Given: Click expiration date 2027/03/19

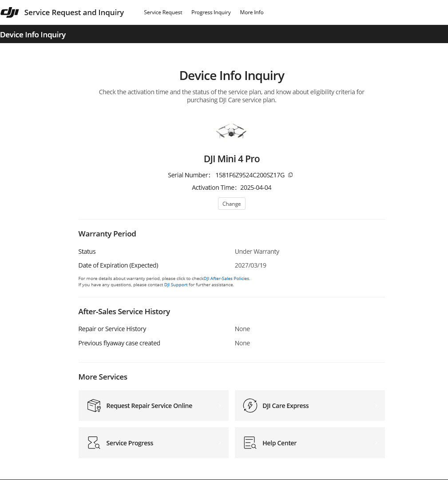Looking at the screenshot, I should (250, 265).
